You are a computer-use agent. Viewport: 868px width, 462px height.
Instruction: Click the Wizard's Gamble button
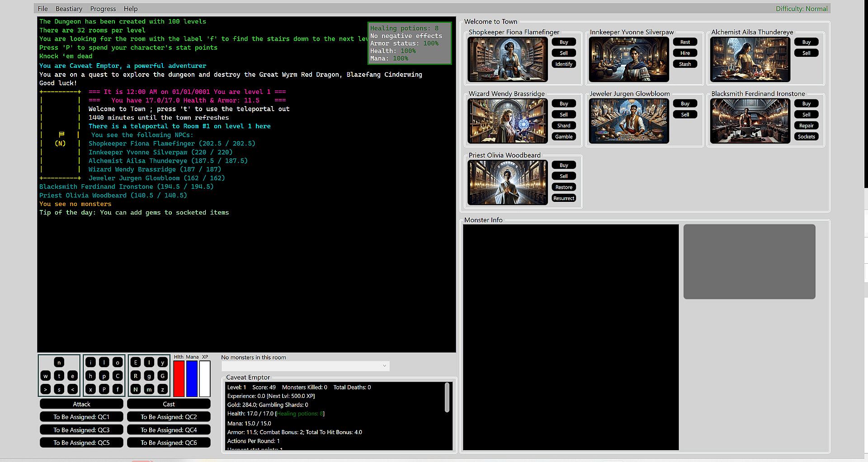(x=564, y=136)
